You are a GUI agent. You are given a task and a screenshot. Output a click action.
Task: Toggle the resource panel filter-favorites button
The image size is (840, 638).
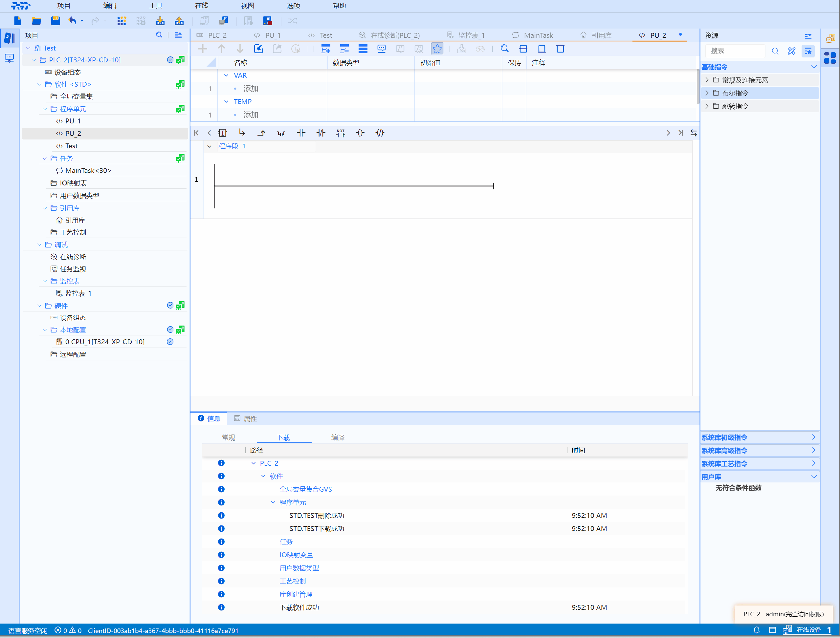click(x=808, y=51)
